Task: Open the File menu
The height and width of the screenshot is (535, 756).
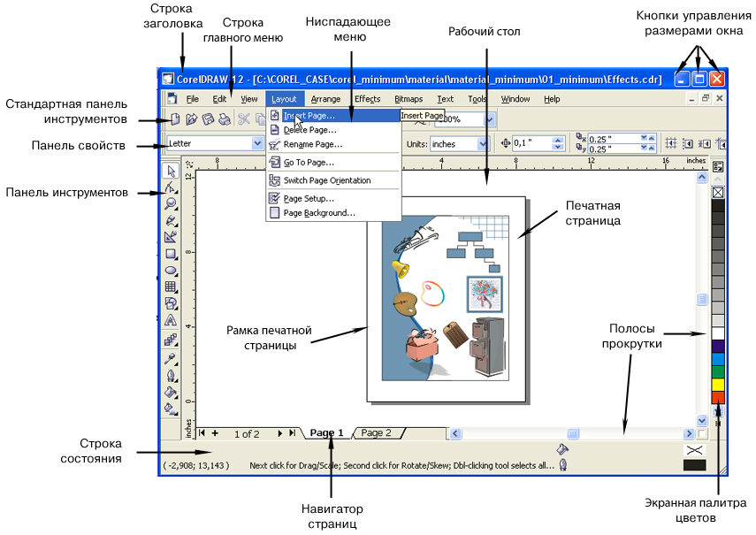Action: click(x=193, y=99)
